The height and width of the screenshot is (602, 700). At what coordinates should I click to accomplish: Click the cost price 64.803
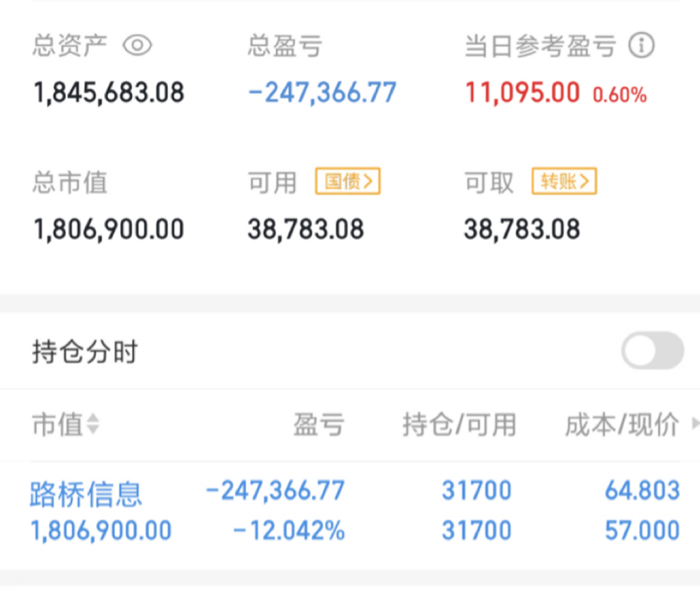(x=642, y=491)
